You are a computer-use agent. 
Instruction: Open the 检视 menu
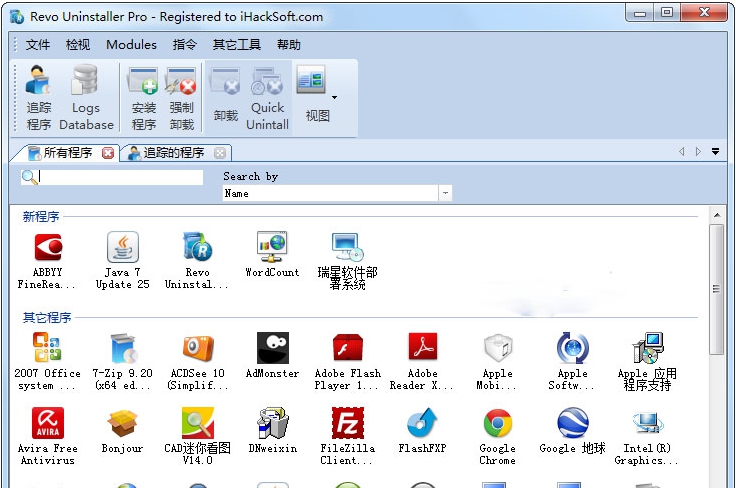click(x=77, y=45)
